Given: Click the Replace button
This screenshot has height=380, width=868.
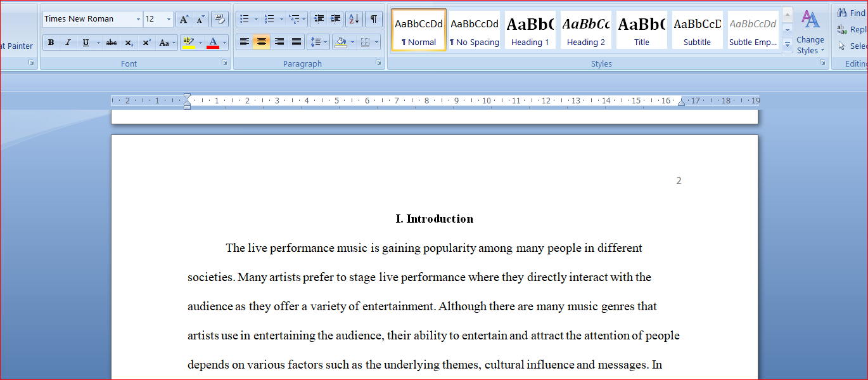Looking at the screenshot, I should coord(852,29).
